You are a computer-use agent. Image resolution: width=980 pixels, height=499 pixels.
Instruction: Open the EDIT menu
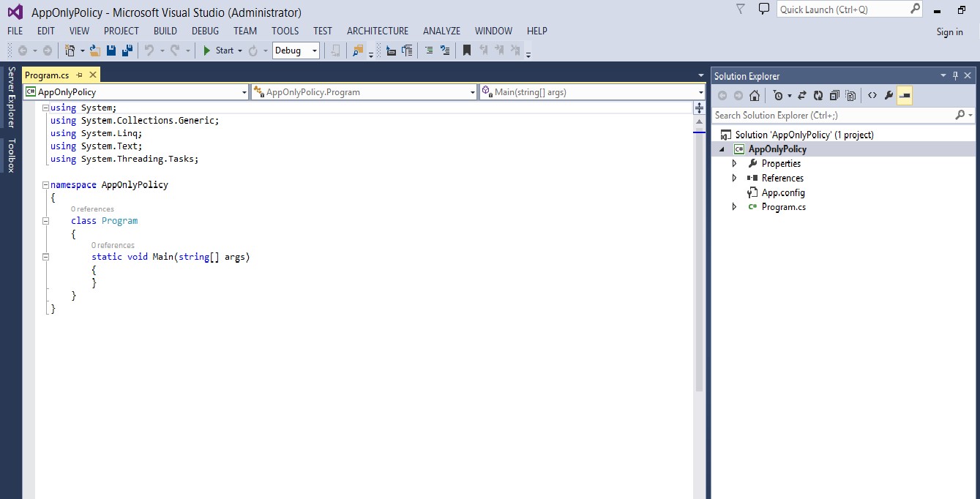coord(46,31)
